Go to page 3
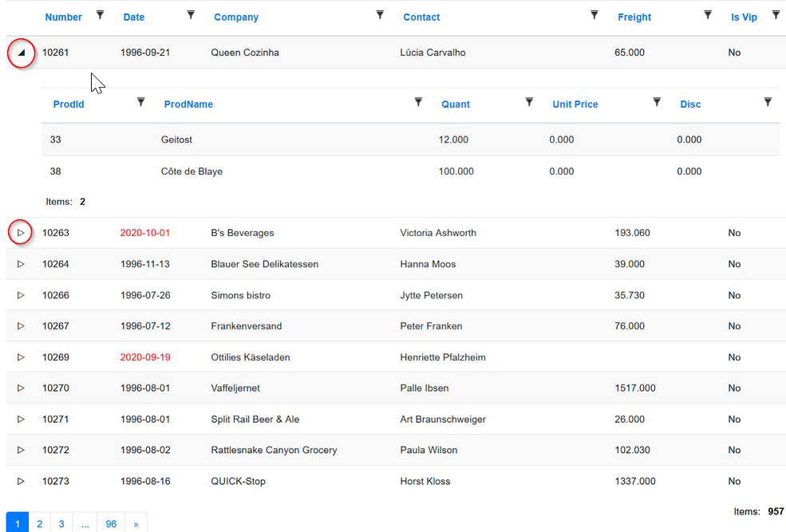 (61, 523)
